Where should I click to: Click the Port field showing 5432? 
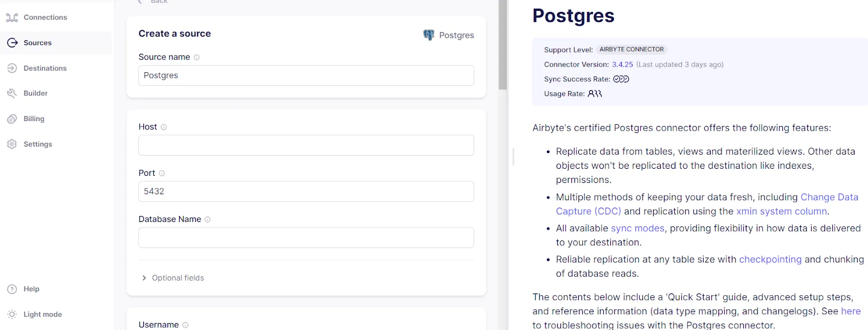306,192
